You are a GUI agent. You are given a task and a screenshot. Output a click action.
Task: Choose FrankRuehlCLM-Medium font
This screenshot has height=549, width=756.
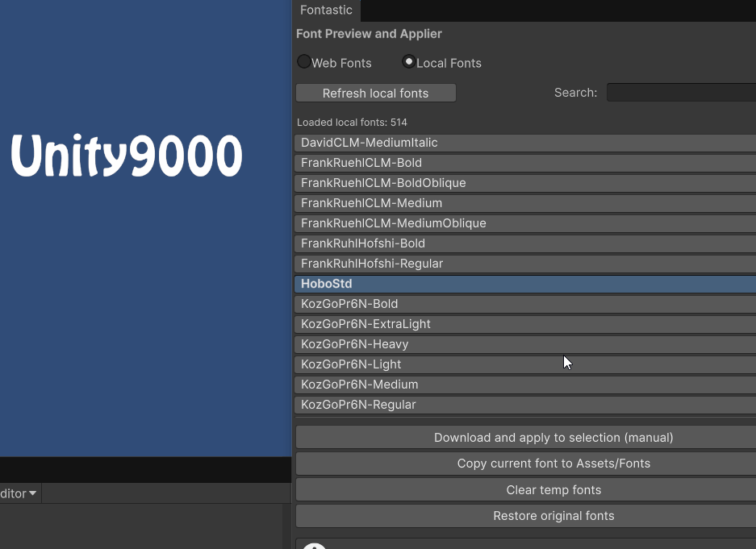tap(525, 203)
